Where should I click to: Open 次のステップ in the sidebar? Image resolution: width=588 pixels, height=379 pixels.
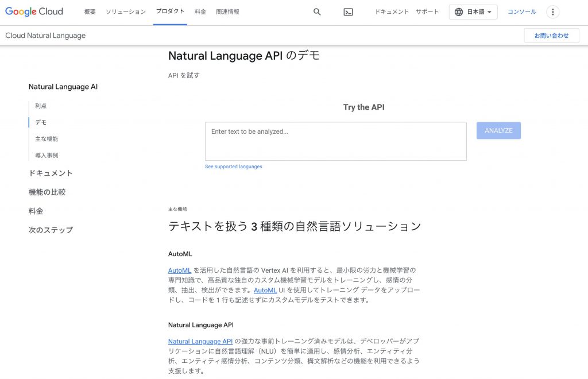coord(51,230)
